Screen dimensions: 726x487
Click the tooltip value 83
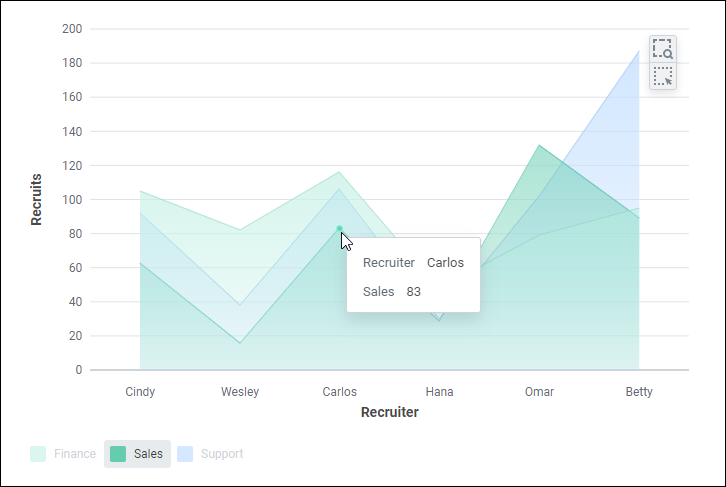click(413, 292)
